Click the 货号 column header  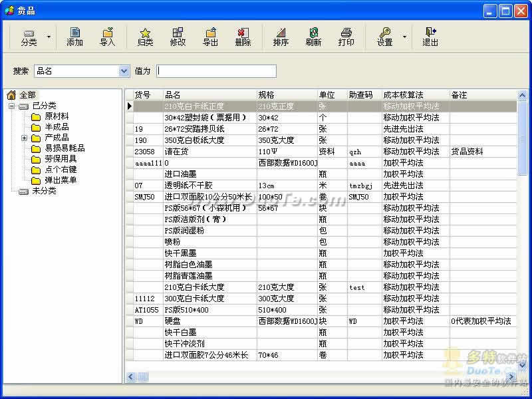[148, 95]
